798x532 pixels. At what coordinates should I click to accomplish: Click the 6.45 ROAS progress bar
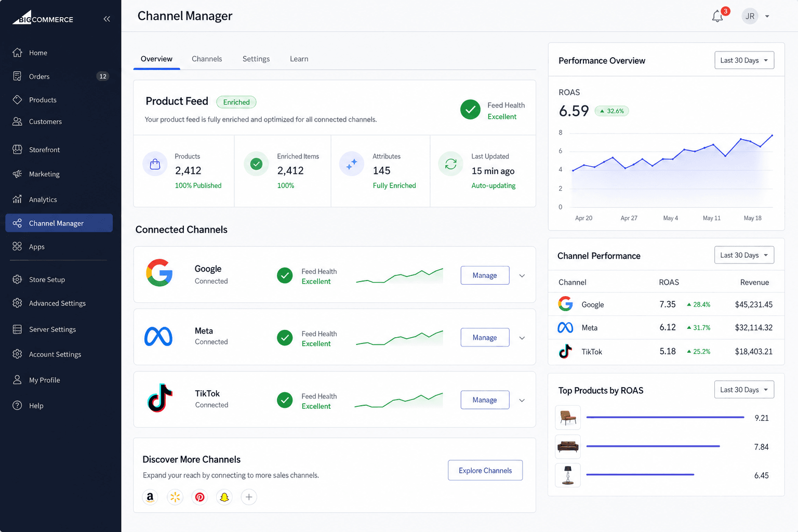point(640,474)
